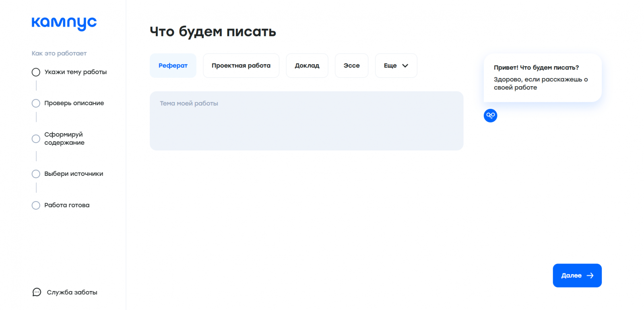Open the Служба заботы chat icon
Image resolution: width=644 pixels, height=310 pixels.
click(x=37, y=292)
